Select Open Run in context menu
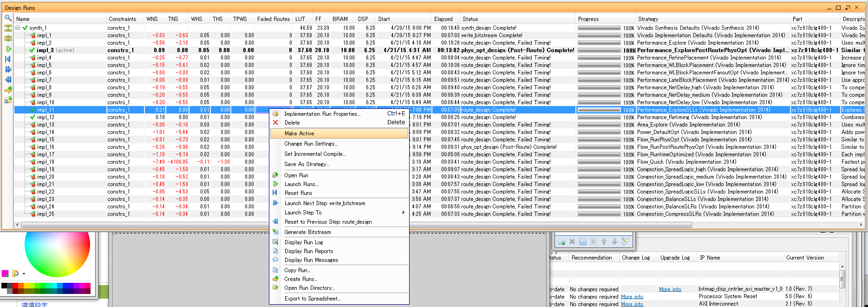The height and width of the screenshot is (307, 868). [x=339, y=175]
